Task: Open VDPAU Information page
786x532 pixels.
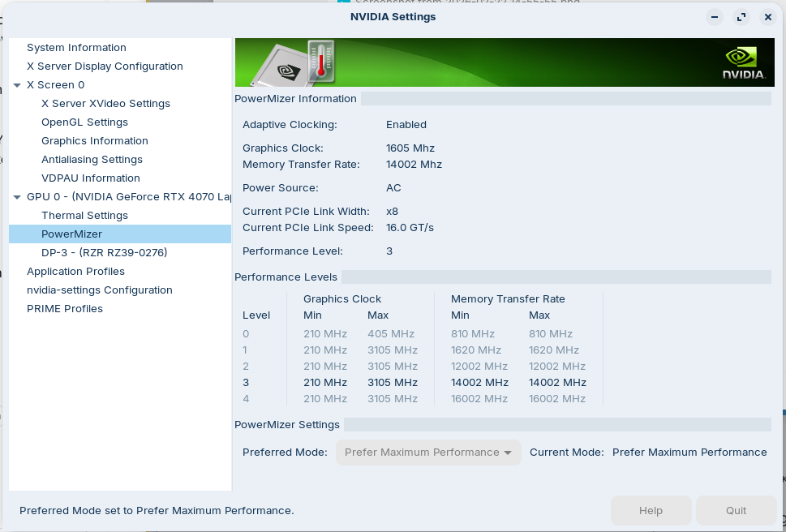Action: 90,178
